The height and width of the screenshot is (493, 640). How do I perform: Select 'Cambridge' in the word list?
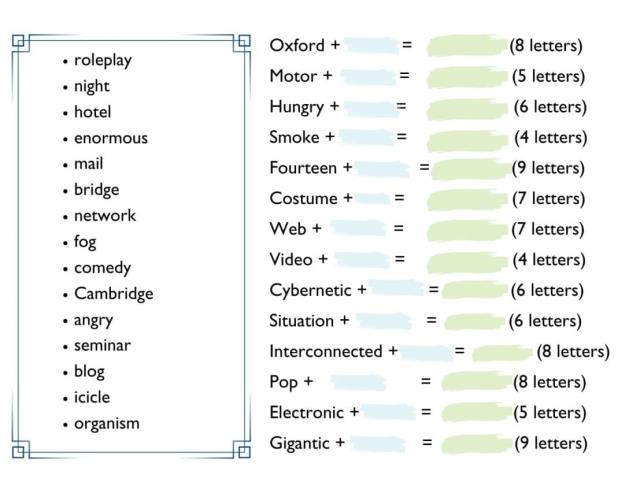coord(113,294)
